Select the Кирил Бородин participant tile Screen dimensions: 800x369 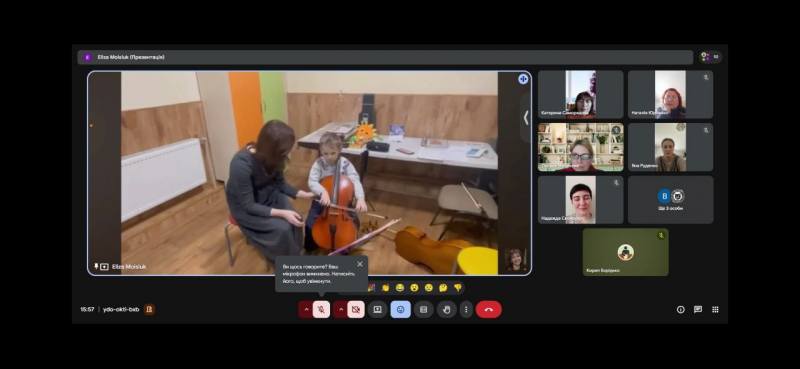click(x=626, y=252)
